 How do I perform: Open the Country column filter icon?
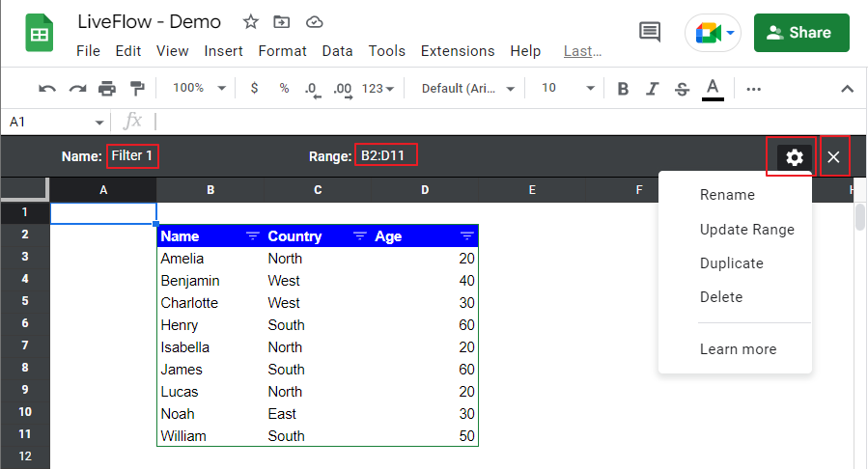(360, 236)
